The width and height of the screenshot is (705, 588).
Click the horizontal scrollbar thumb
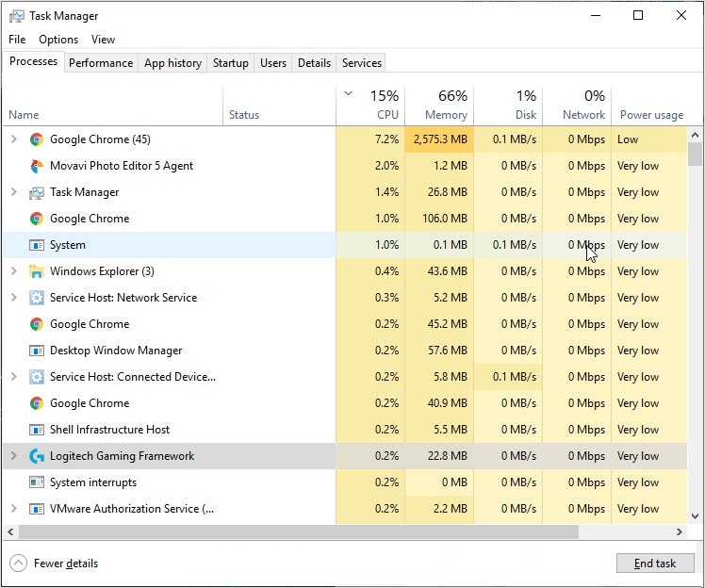coord(299,532)
